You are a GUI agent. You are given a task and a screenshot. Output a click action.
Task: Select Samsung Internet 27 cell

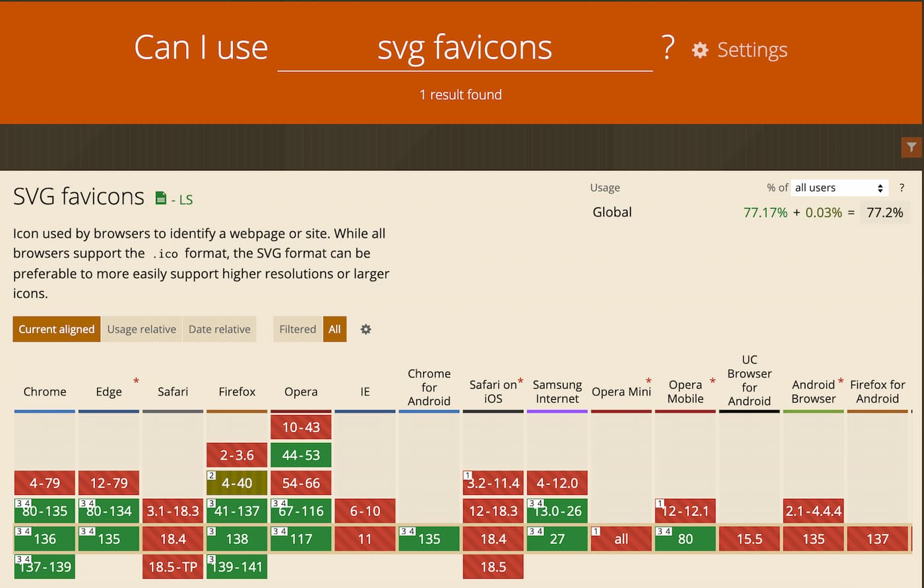(x=557, y=539)
